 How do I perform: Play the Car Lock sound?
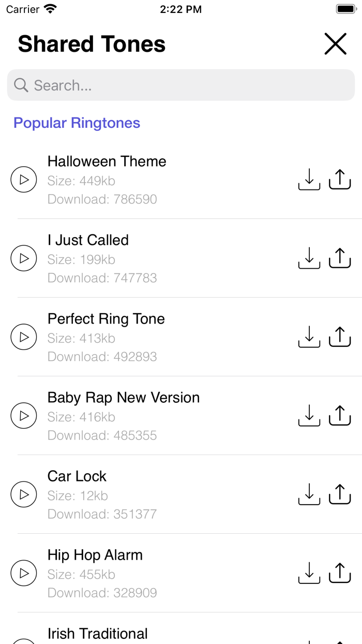pos(23,494)
